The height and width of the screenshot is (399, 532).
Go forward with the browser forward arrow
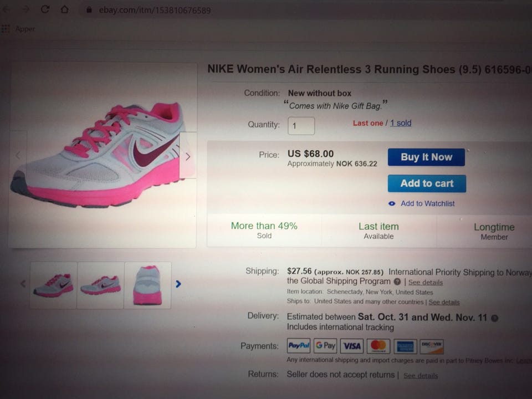[25, 9]
